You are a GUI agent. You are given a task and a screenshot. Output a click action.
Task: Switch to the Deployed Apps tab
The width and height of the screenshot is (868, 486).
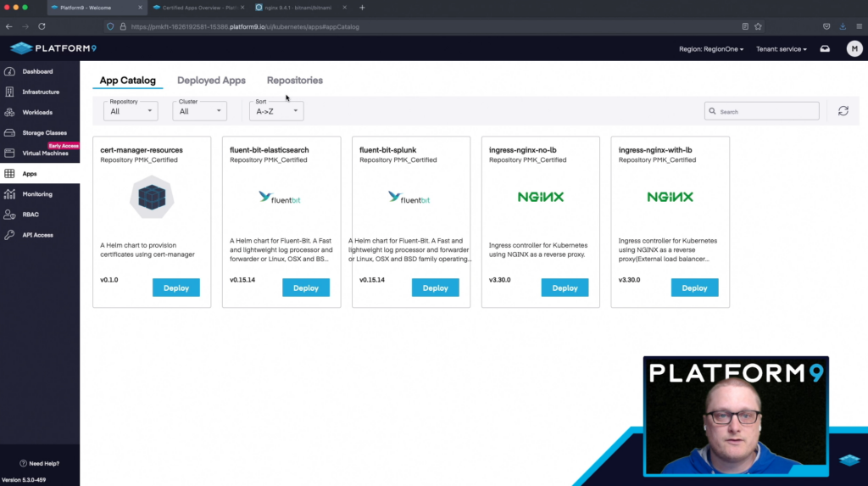pos(211,81)
